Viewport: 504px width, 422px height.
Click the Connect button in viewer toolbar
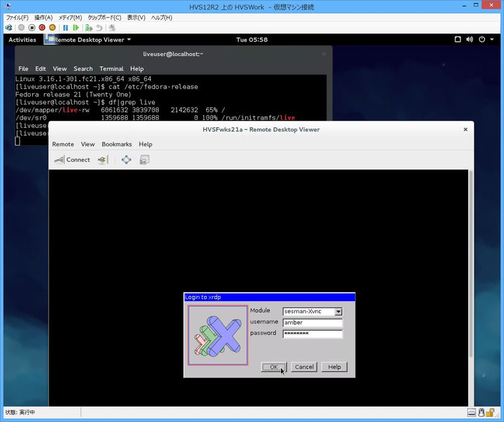pos(72,160)
